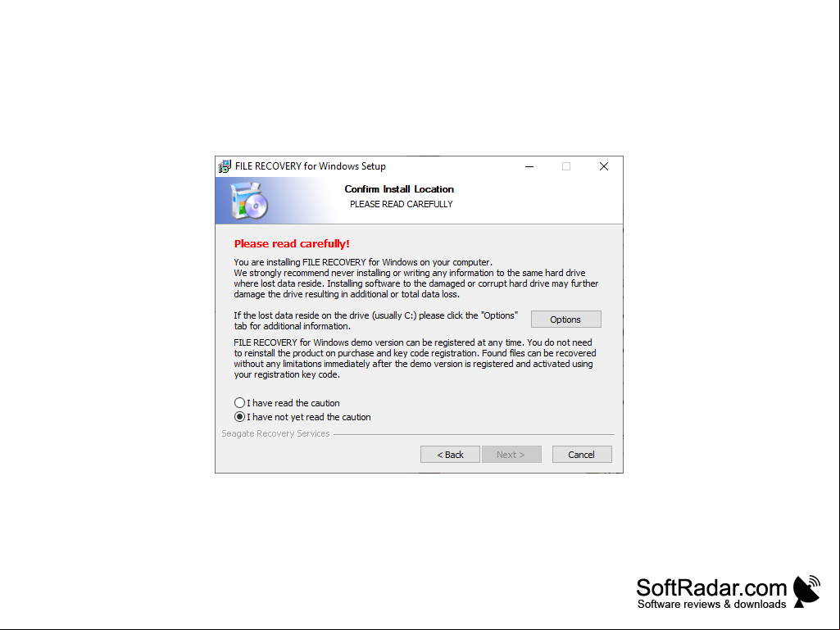Click the "FILE RECOVERY for Windows Setup" title text
The height and width of the screenshot is (630, 840).
(x=310, y=166)
